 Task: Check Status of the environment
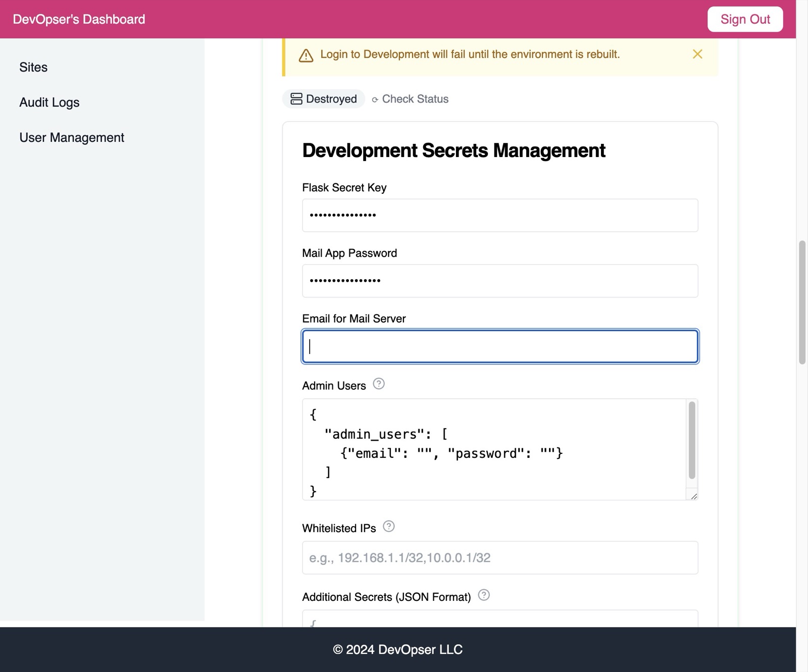pos(410,99)
